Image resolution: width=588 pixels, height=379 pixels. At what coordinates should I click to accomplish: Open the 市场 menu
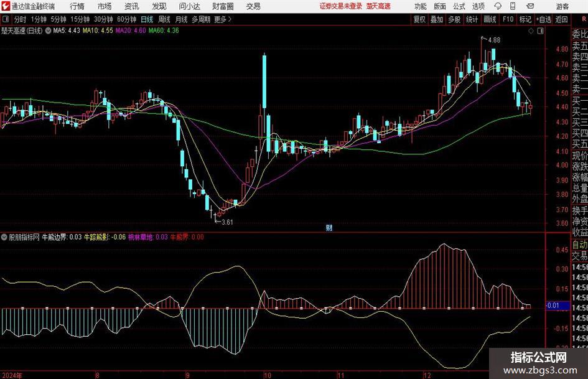[105, 6]
